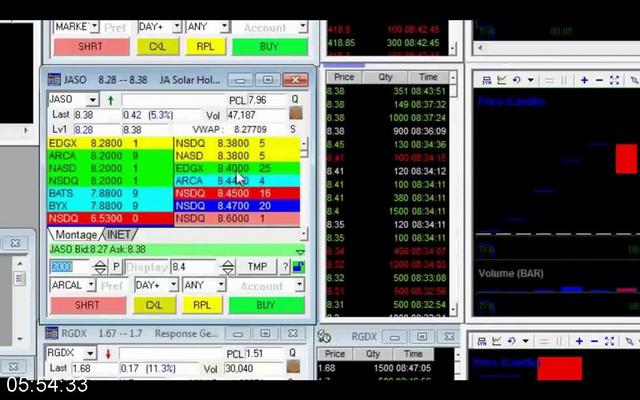Click the BUY button in JASO window
Image resolution: width=640 pixels, height=400 pixels.
[x=267, y=305]
